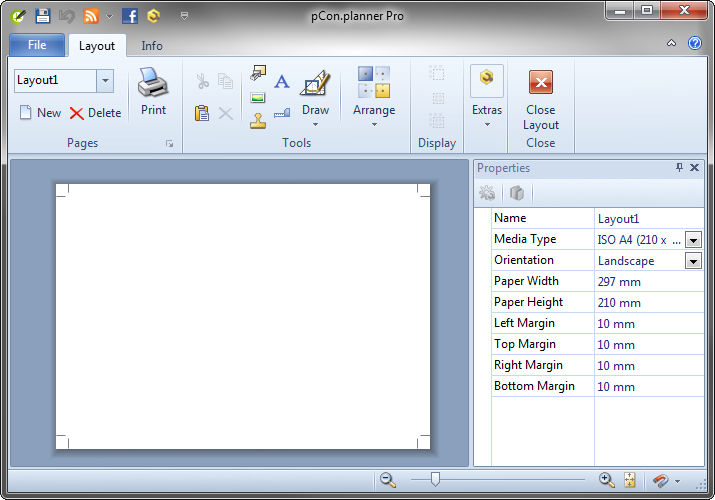Screen dimensions: 715x500
Task: Select the stamp tool icon
Action: tap(258, 121)
